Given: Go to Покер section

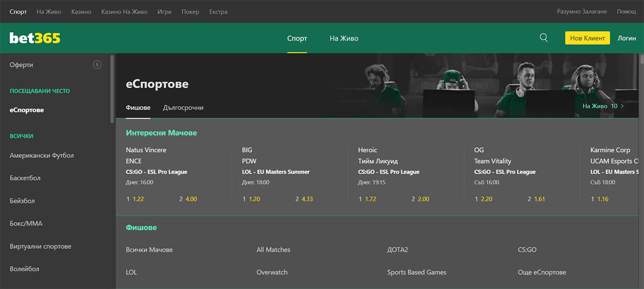Looking at the screenshot, I should (x=190, y=12).
